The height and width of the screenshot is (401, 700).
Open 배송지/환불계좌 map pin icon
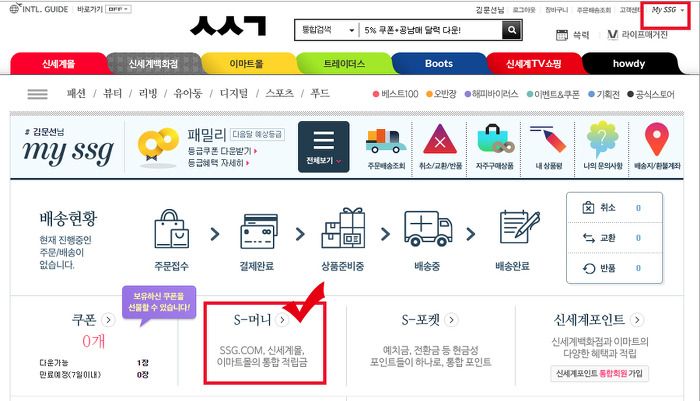point(657,139)
